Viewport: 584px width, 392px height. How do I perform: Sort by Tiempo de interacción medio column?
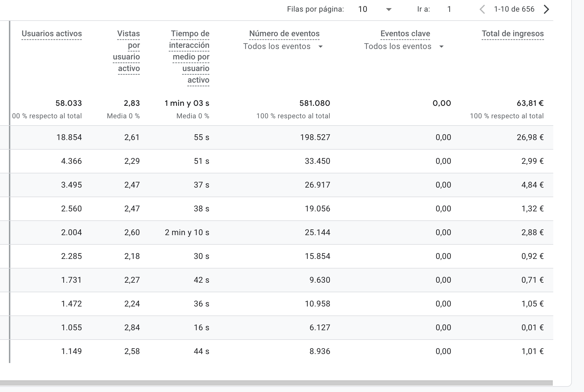190,57
